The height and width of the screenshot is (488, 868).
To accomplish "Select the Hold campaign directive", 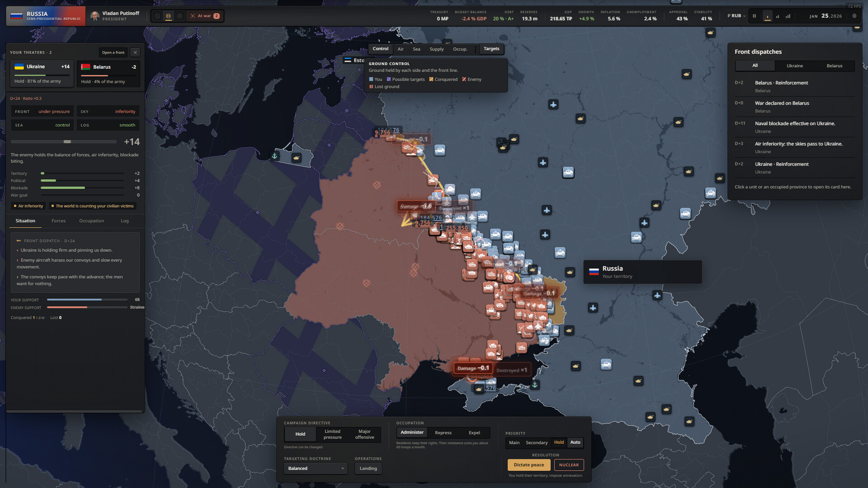I will 300,434.
